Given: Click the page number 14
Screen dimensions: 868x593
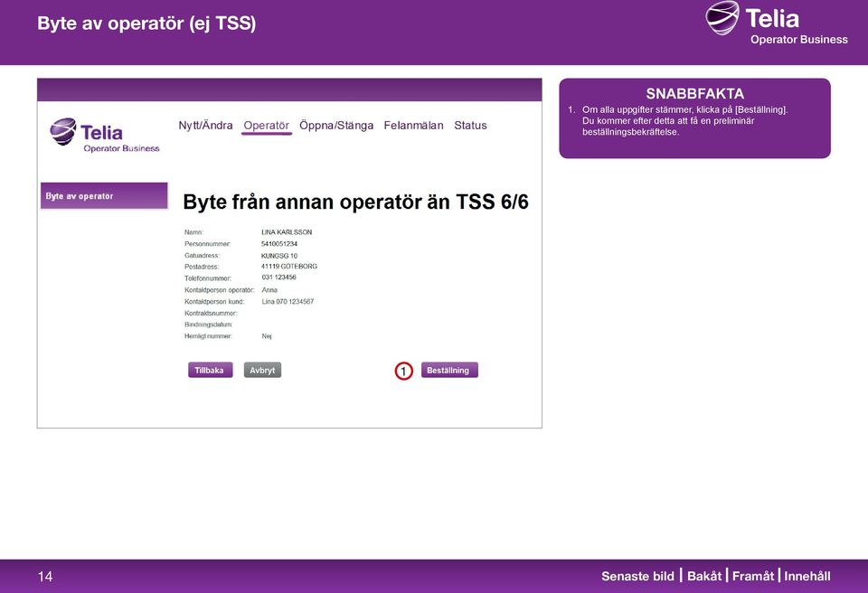Looking at the screenshot, I should [45, 577].
